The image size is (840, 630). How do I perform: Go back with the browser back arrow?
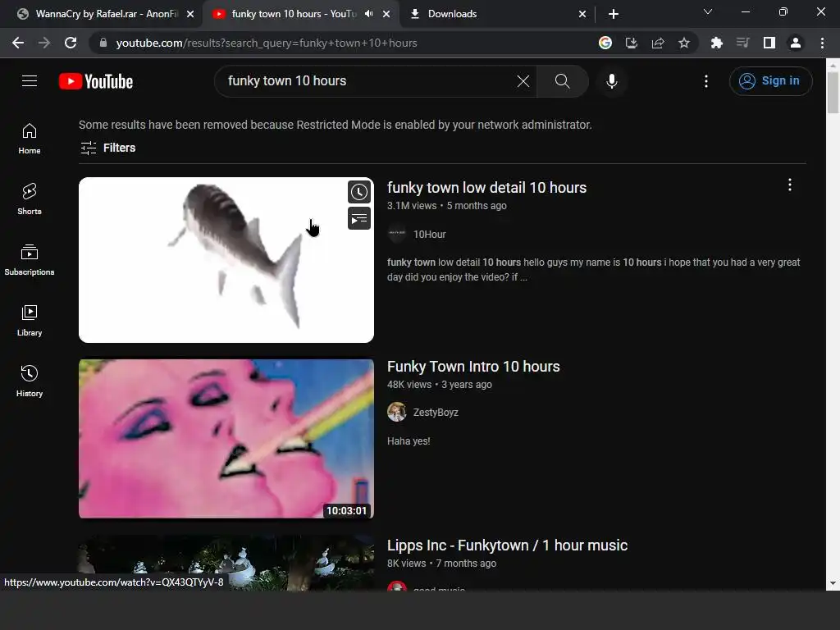click(18, 43)
